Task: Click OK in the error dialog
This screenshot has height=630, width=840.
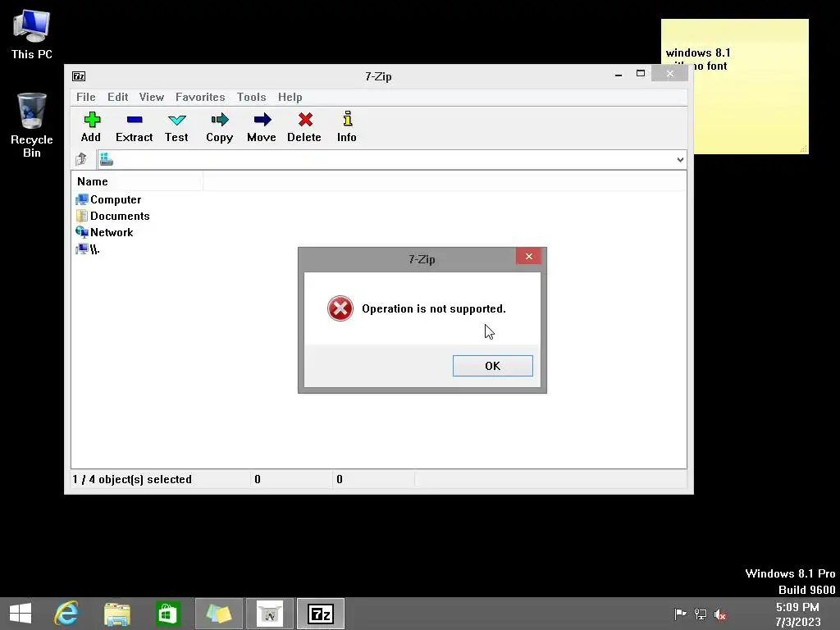Action: point(492,366)
